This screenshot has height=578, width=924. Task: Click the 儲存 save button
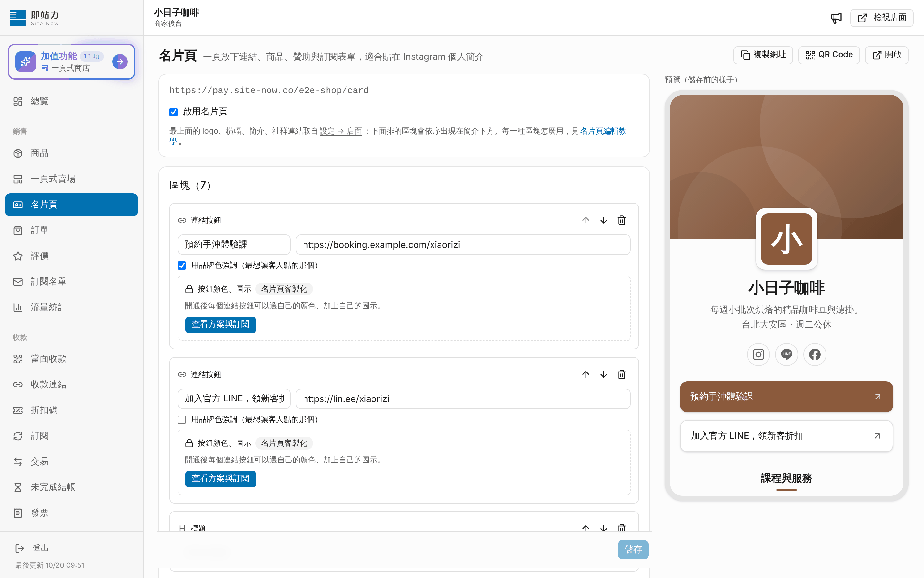(x=633, y=550)
